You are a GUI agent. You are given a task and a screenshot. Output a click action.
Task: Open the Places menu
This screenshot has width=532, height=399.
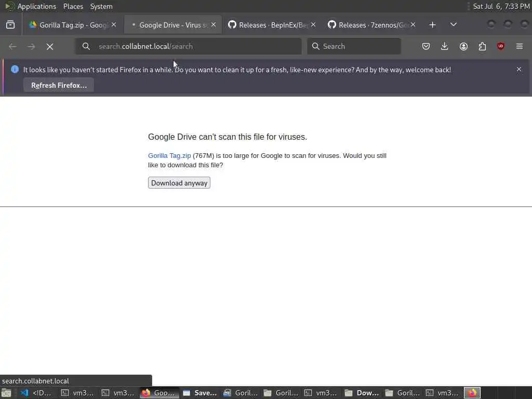pyautogui.click(x=73, y=6)
